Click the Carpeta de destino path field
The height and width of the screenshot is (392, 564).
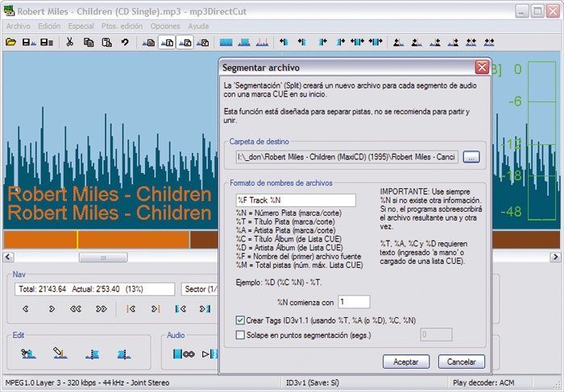click(x=346, y=157)
